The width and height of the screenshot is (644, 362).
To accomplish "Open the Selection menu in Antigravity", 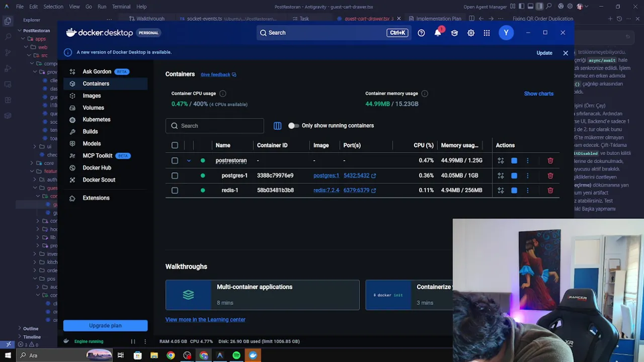I will (53, 7).
